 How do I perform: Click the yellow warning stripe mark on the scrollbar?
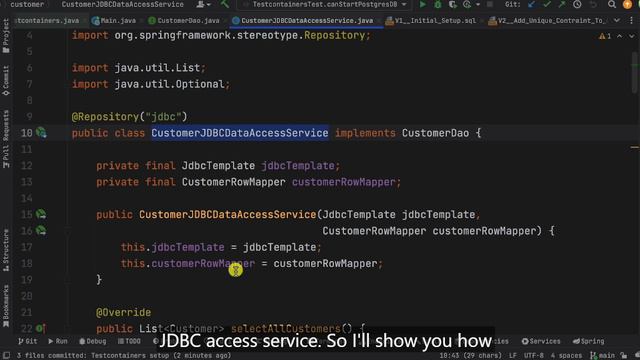(635, 147)
